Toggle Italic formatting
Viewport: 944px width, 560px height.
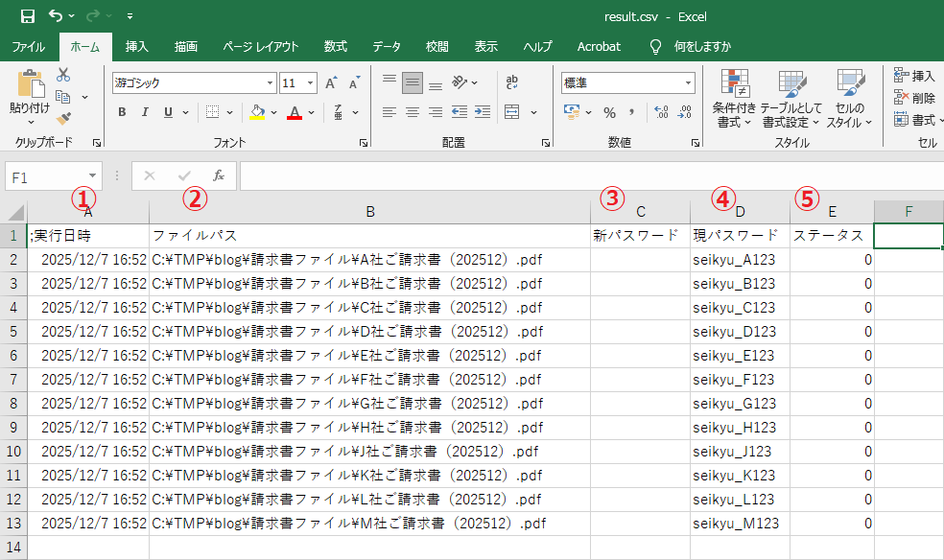[x=145, y=112]
